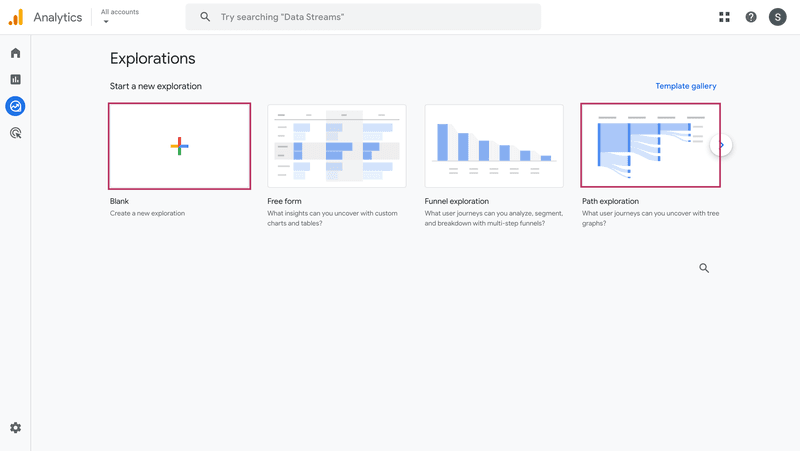Open the Advertising icon in sidebar

click(x=15, y=133)
